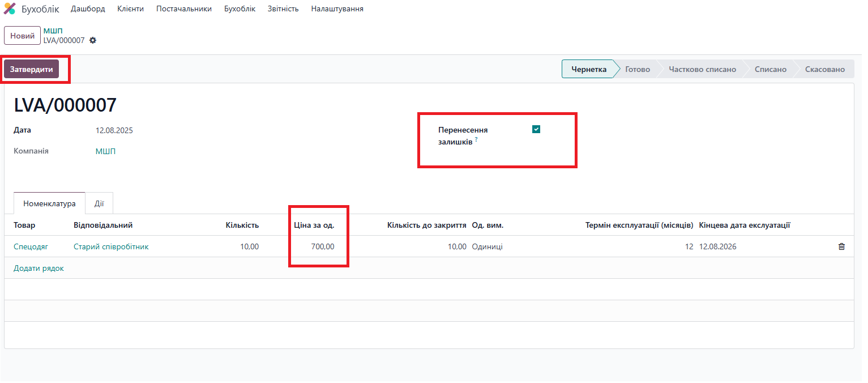
Task: Delete the Спецодяг row with trash icon
Action: tap(841, 246)
